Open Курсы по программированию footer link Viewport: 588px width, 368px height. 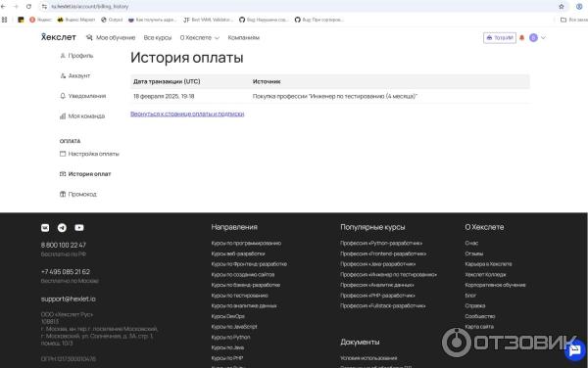(x=246, y=244)
